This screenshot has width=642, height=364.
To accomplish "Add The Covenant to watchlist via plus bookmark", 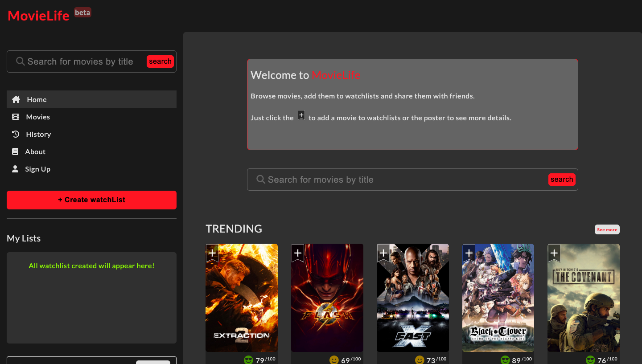I will [x=554, y=253].
